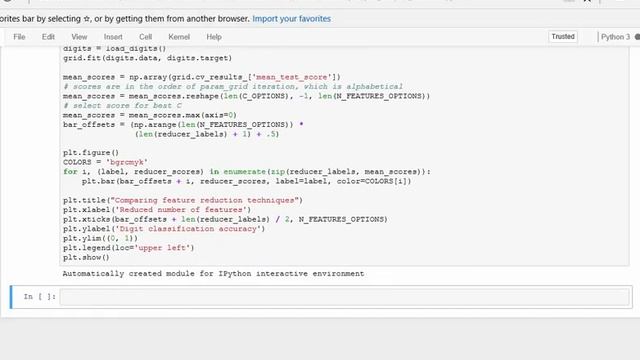Click the Python 3 kernel name

(x=616, y=37)
